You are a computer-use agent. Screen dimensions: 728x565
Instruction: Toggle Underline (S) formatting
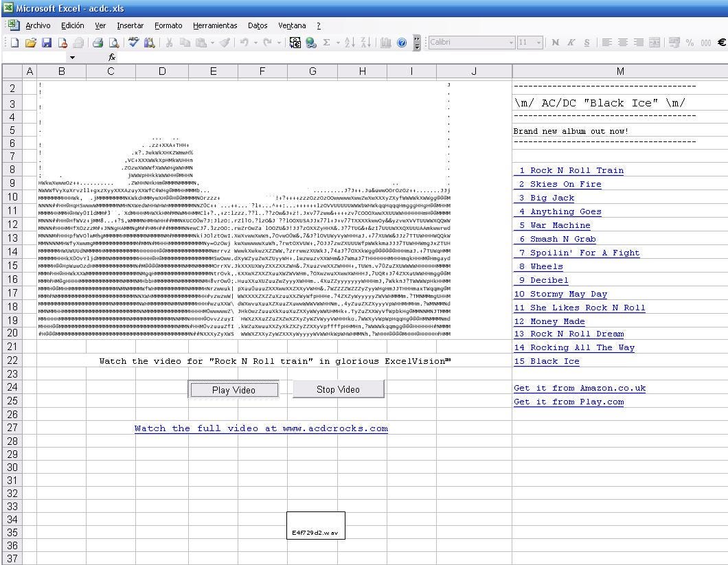587,43
